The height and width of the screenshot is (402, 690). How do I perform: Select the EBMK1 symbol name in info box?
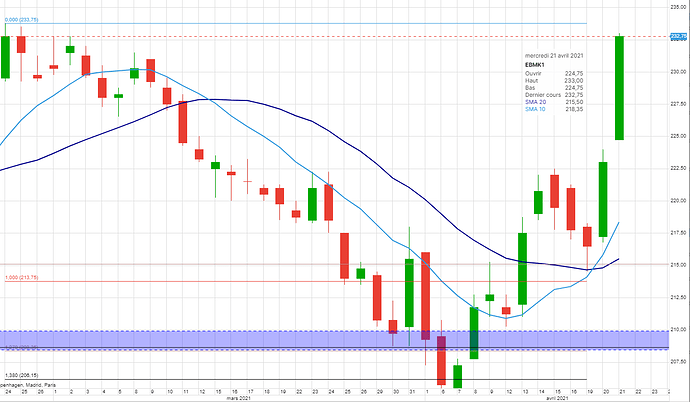535,65
